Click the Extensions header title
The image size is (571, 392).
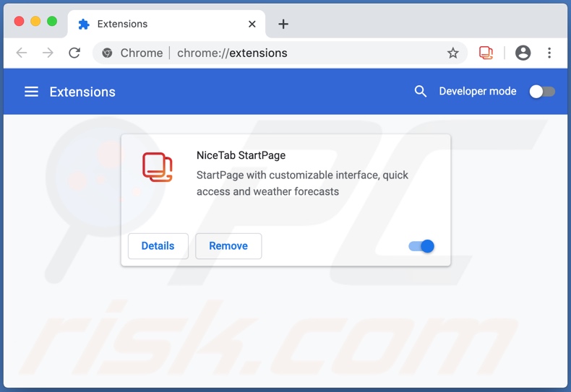click(82, 92)
